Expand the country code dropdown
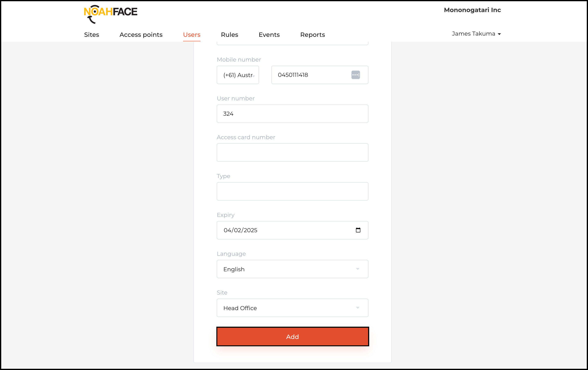 click(x=238, y=75)
